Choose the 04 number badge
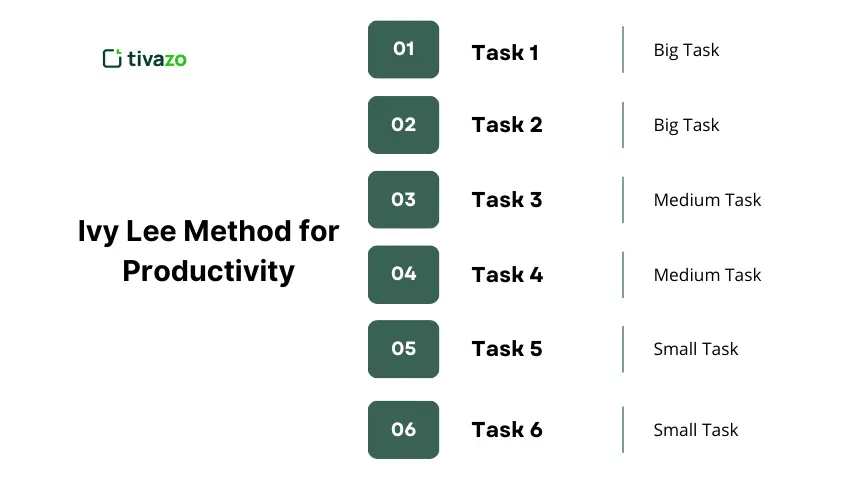Image resolution: width=850 pixels, height=494 pixels. pos(403,274)
